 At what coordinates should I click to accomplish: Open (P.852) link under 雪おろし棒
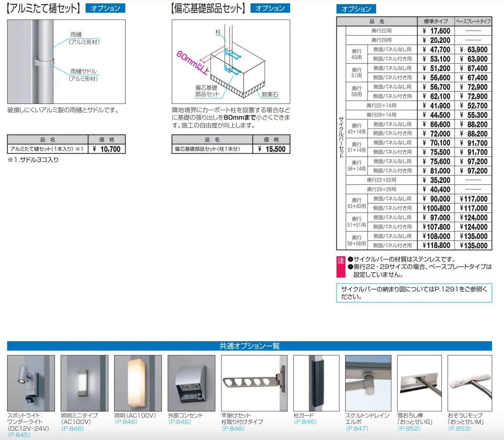click(x=409, y=428)
